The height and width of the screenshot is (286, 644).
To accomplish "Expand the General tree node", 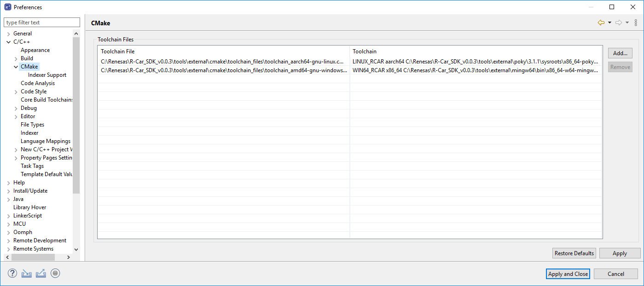I will 9,34.
